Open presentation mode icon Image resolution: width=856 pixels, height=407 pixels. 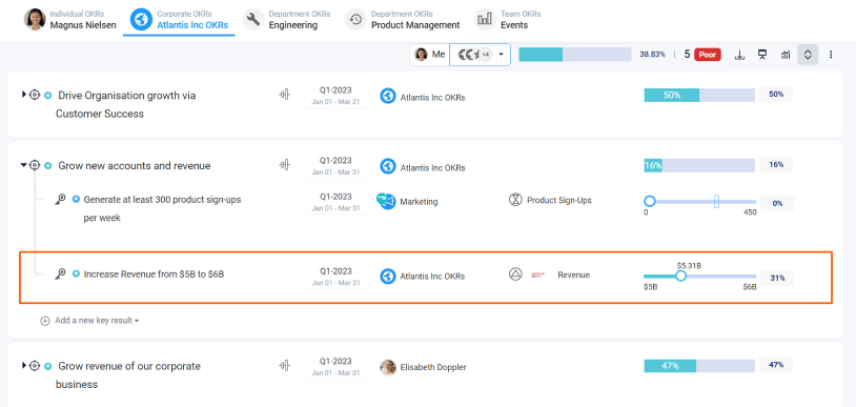[762, 55]
